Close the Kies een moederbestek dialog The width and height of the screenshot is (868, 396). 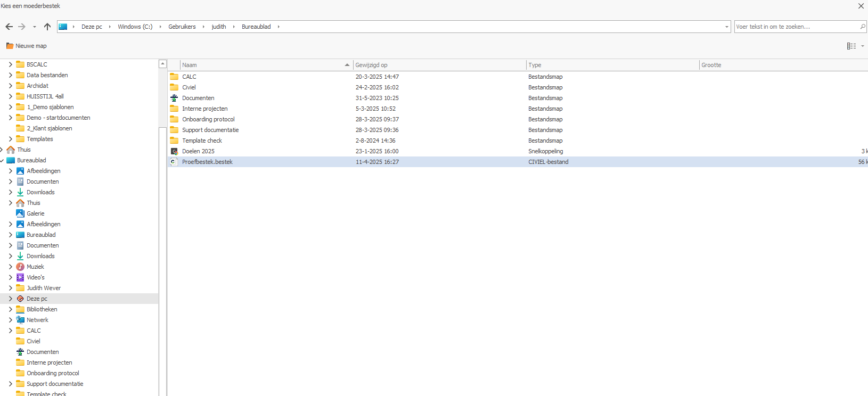pos(861,6)
